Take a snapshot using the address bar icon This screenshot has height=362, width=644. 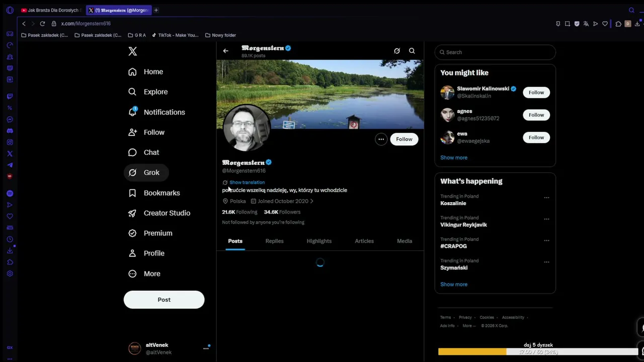[x=568, y=24]
